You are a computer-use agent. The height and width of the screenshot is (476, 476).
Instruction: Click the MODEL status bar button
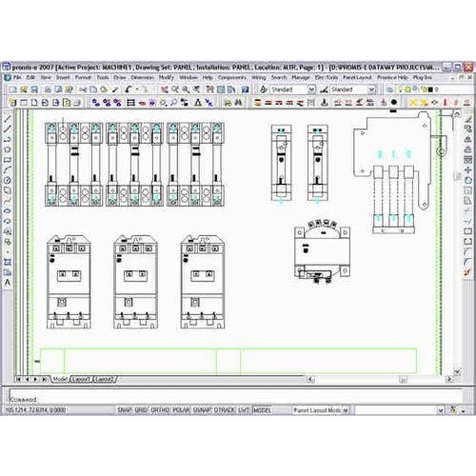coord(263,410)
